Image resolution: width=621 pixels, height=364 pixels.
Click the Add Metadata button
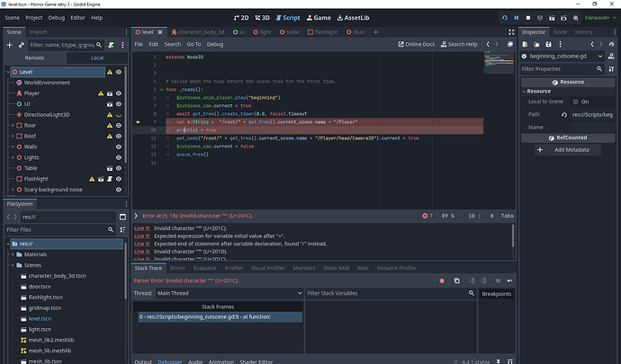pos(568,150)
